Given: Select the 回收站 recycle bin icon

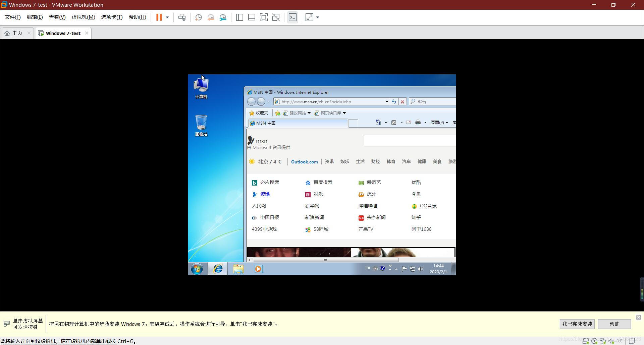Looking at the screenshot, I should click(201, 125).
